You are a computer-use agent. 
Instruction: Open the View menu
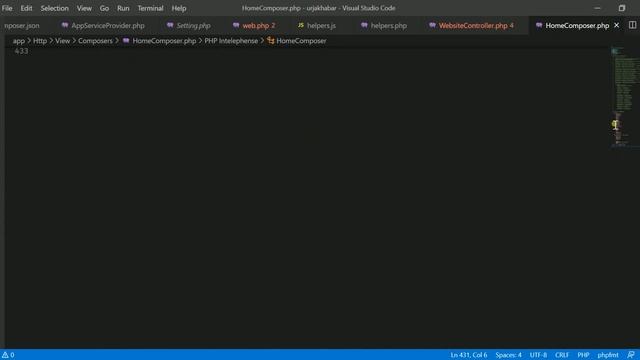click(x=84, y=8)
